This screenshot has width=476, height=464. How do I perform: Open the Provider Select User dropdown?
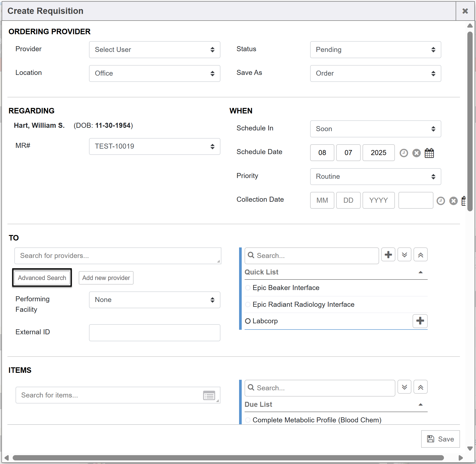[x=155, y=50]
